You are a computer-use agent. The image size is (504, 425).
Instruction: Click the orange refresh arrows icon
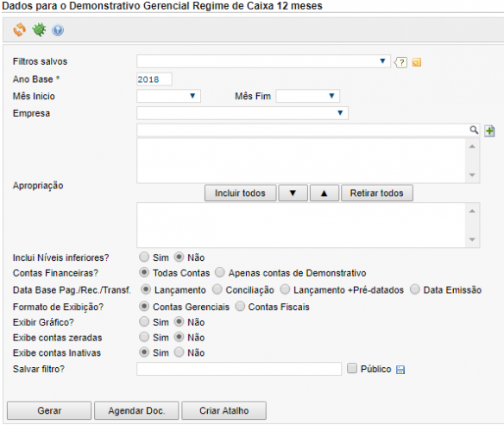click(20, 30)
